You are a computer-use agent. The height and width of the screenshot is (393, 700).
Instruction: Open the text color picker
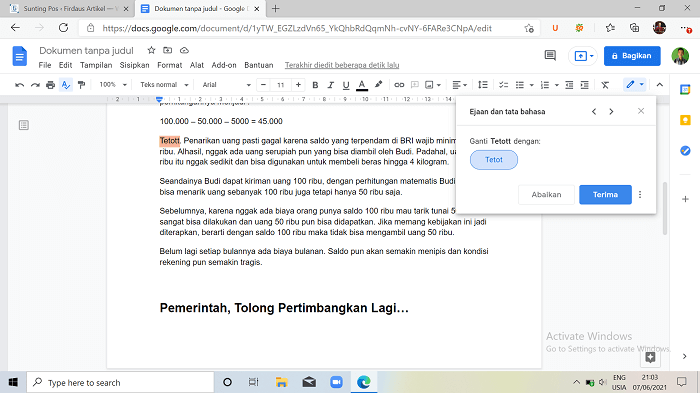point(362,85)
